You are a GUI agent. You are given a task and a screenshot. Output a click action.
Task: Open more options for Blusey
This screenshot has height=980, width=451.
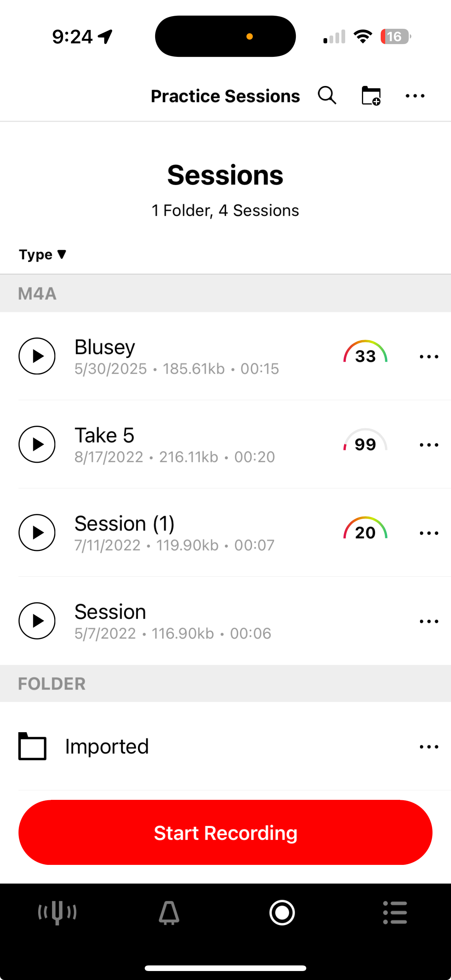(x=429, y=357)
